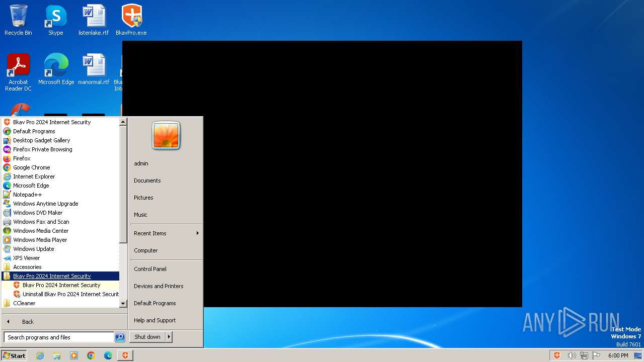The width and height of the screenshot is (644, 362).
Task: Open the admin user folder
Action: pos(166,163)
